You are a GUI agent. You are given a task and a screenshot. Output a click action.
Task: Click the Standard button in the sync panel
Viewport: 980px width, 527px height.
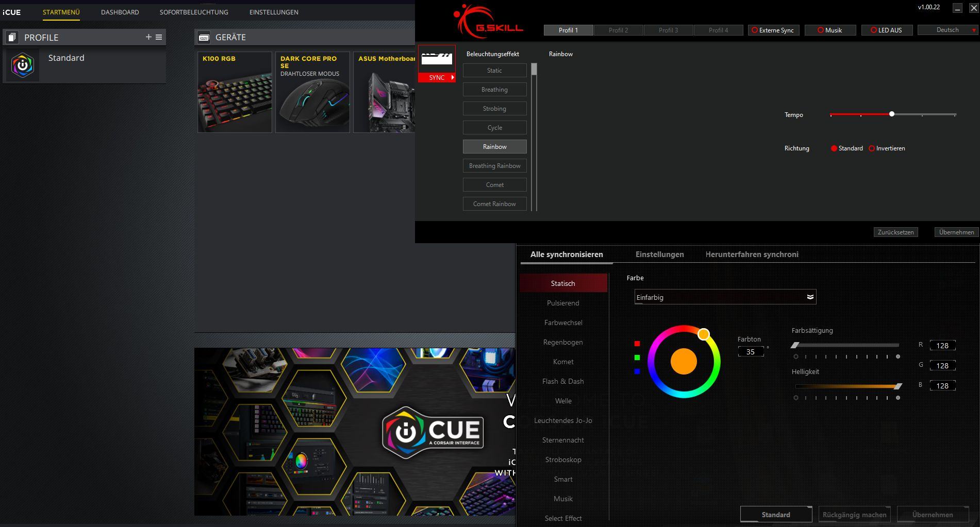(776, 515)
